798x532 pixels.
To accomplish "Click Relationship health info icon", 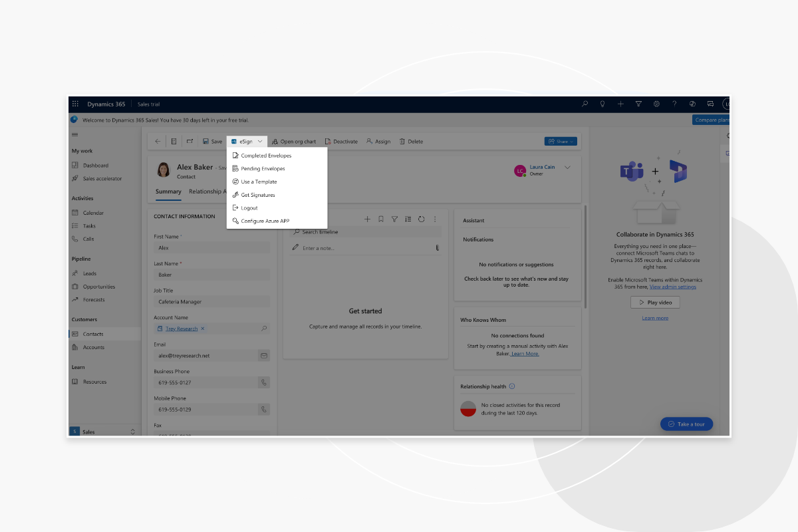I will [x=511, y=386].
